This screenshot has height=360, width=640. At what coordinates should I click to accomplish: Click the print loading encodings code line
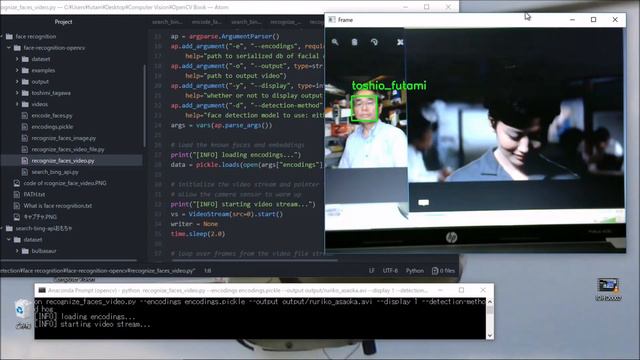pos(236,155)
